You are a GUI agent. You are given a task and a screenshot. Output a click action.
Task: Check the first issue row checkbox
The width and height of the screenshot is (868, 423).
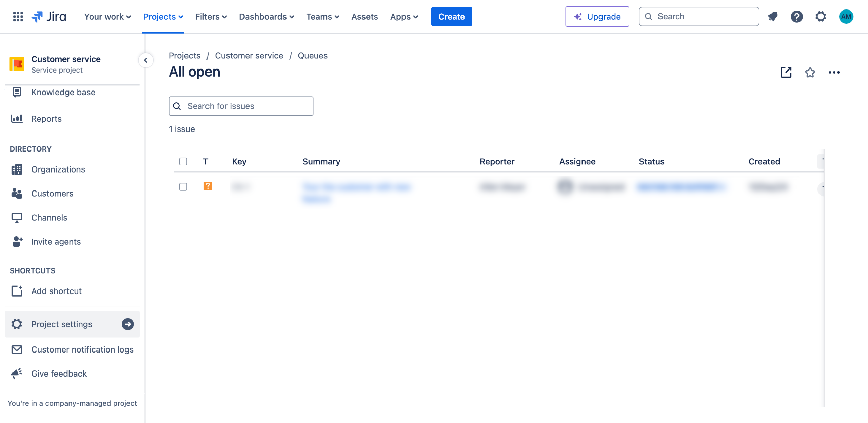[183, 187]
